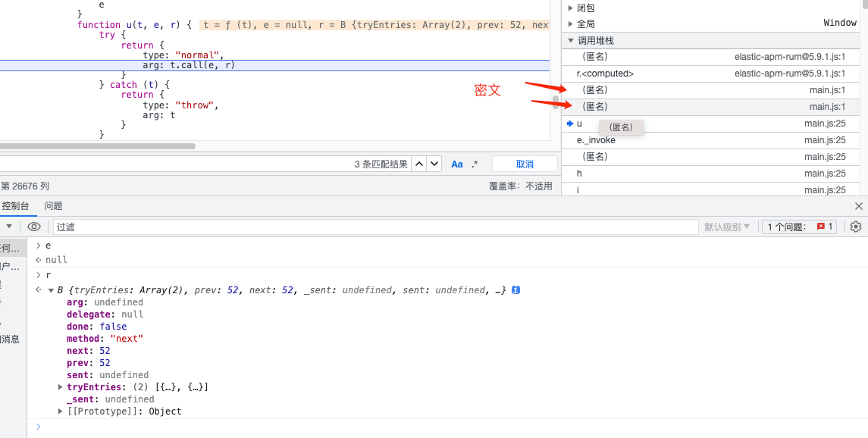The width and height of the screenshot is (868, 438).
Task: Close the console drawer with X
Action: tap(859, 206)
